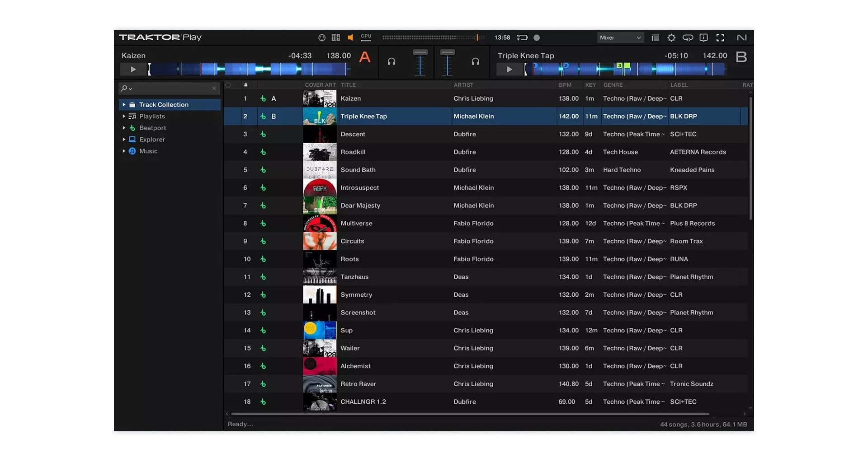Toggle the browser-only view icon

pos(655,38)
